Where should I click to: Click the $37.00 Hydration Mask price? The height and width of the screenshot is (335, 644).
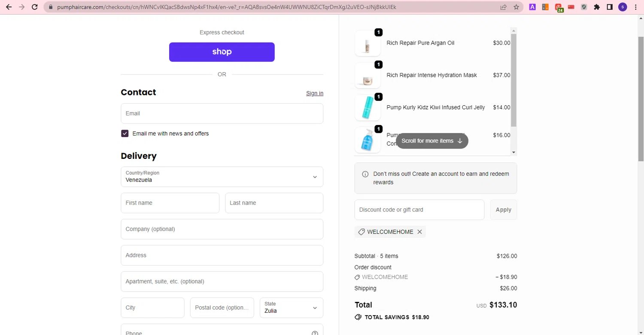(501, 75)
